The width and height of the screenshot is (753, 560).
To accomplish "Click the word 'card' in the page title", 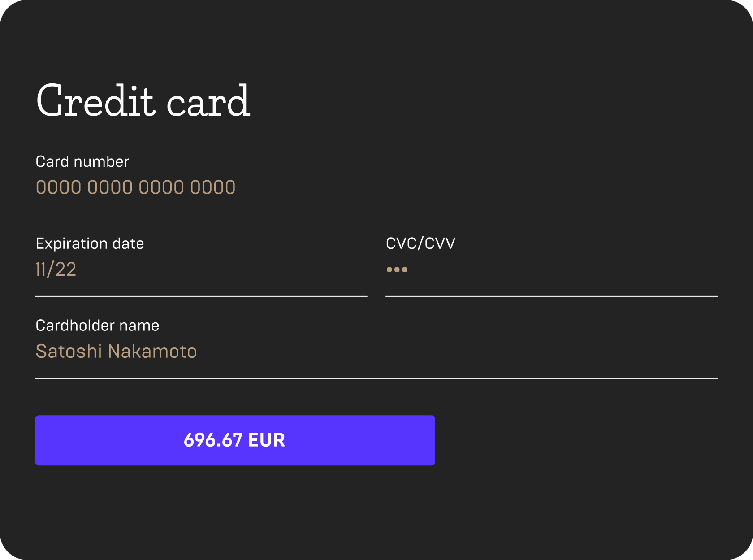I will tap(208, 100).
